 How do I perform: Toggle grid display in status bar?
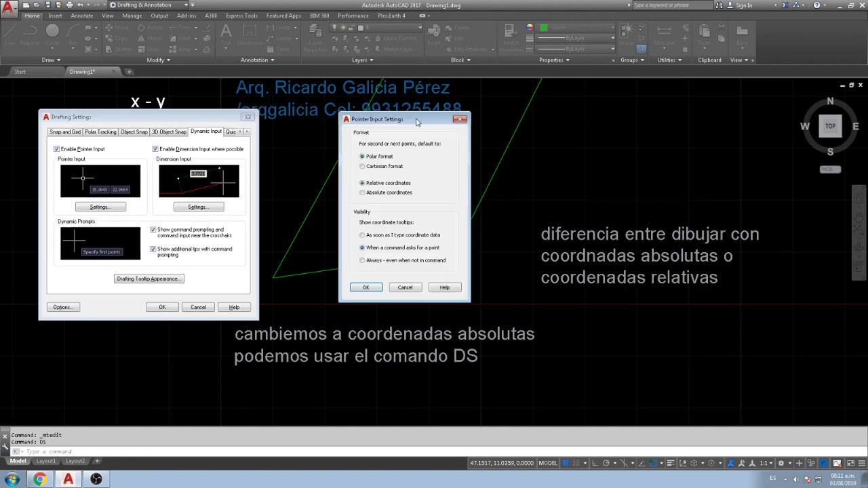[x=566, y=463]
